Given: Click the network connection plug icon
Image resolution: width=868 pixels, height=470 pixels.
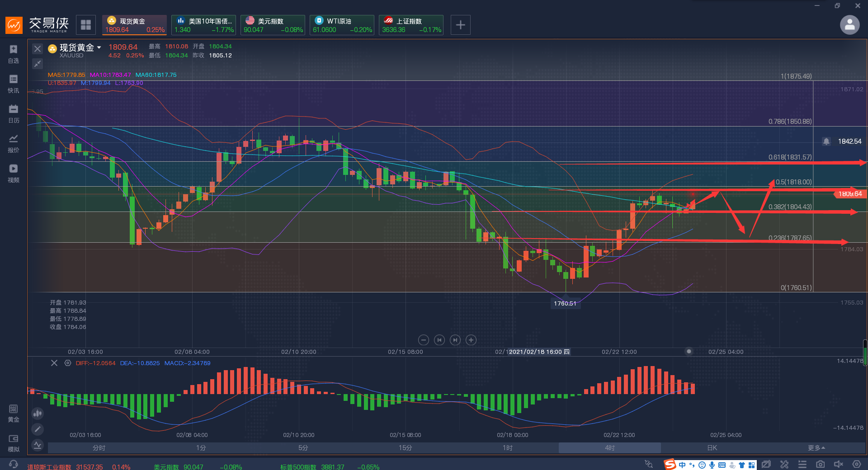Looking at the screenshot, I should [x=649, y=464].
